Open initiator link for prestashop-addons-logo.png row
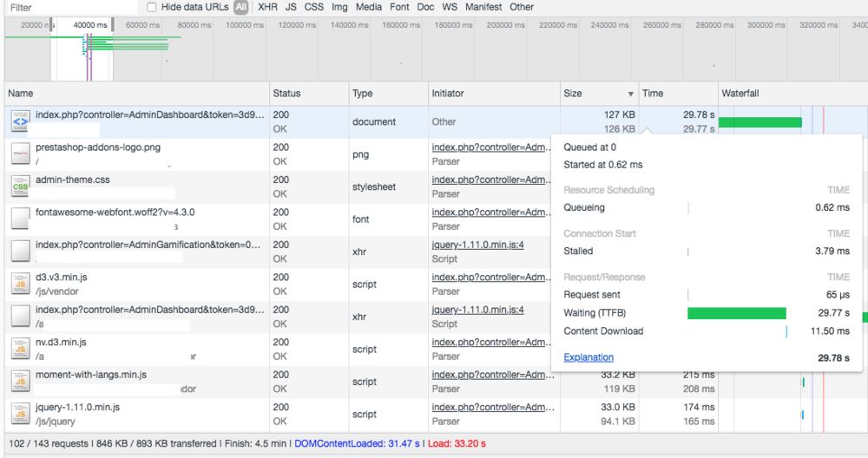868x458 pixels. (491, 147)
